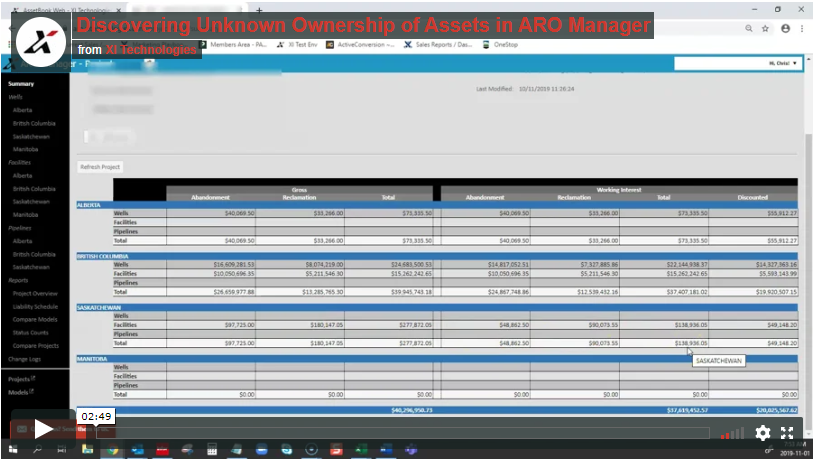This screenshot has width=821, height=461.
Task: Open Chrome's three-dot menu
Action: point(802,29)
